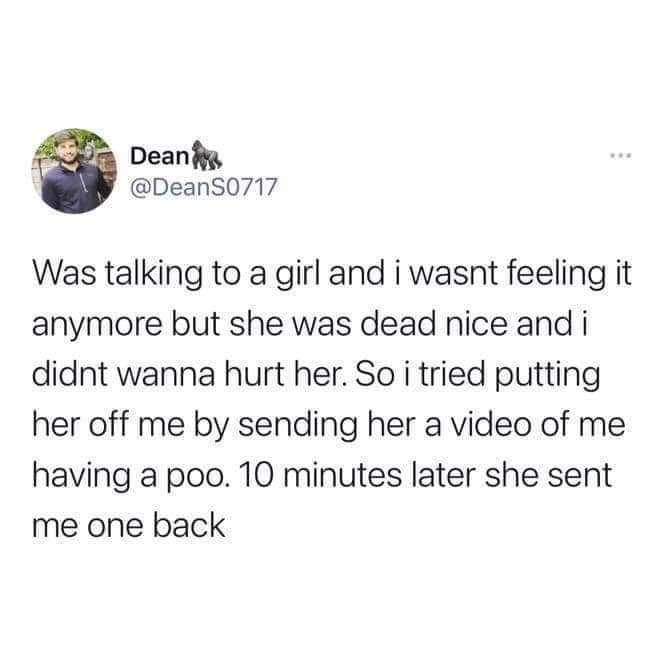Open the three-dot more options menu
Image resolution: width=666 pixels, height=667 pixels.
pos(620,156)
